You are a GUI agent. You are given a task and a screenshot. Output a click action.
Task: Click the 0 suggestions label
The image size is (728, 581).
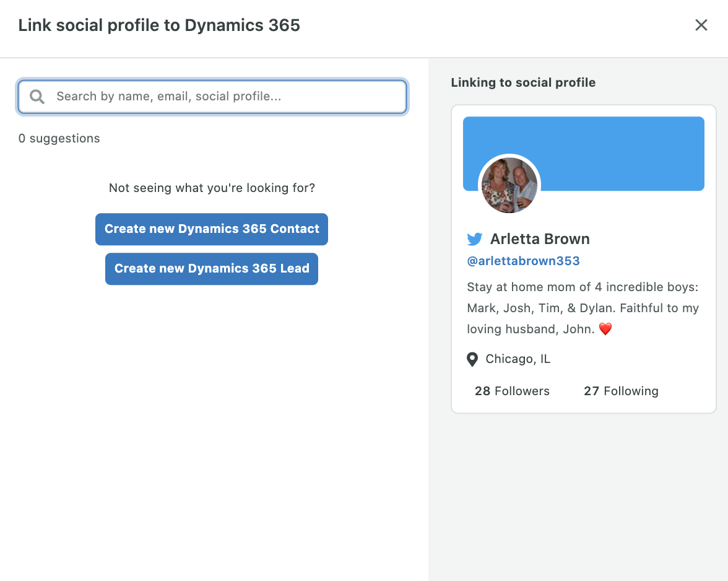[59, 138]
